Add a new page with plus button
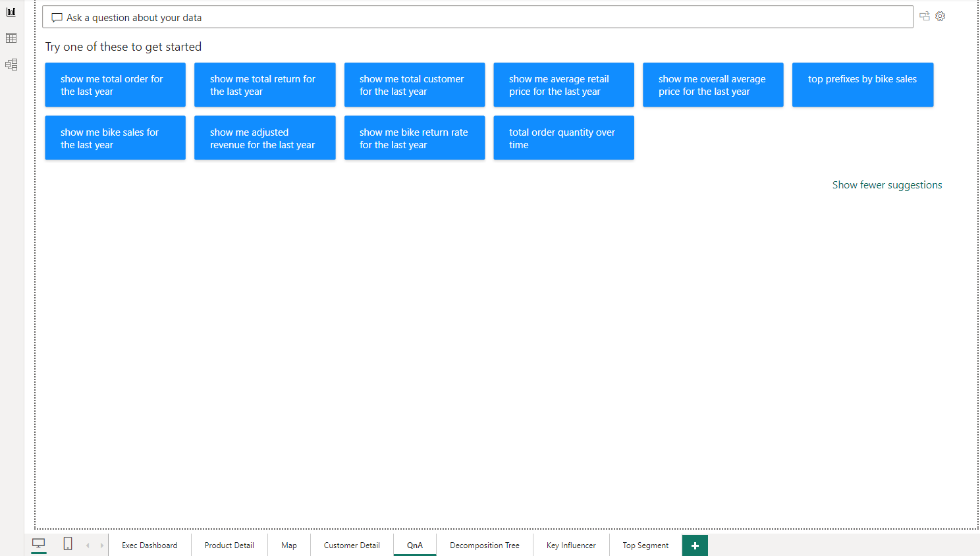Viewport: 980px width, 556px height. (x=695, y=545)
